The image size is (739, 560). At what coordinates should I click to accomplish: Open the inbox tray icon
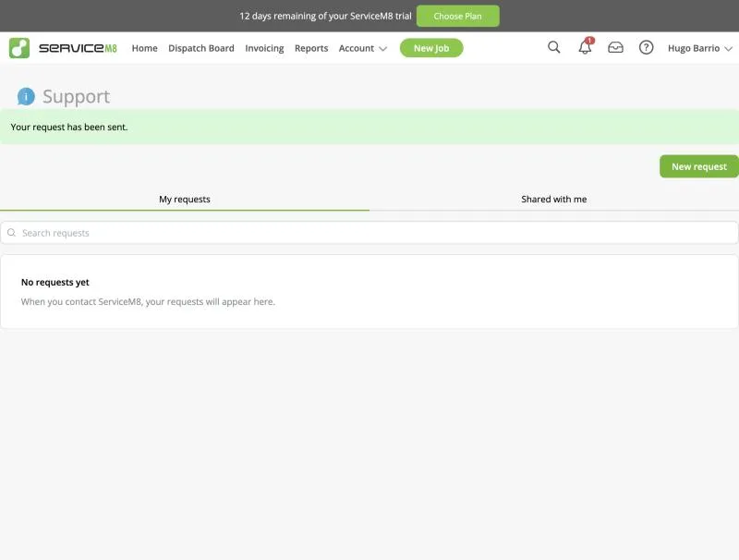[615, 48]
